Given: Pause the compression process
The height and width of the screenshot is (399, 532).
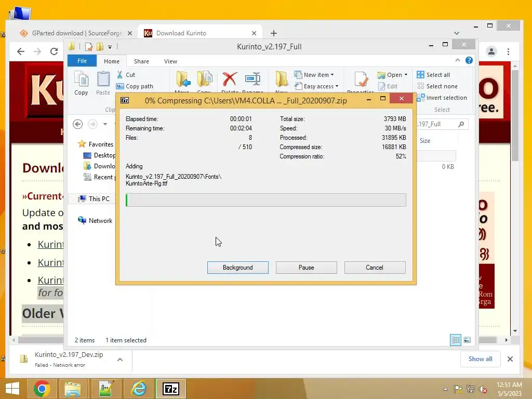Looking at the screenshot, I should pyautogui.click(x=306, y=268).
